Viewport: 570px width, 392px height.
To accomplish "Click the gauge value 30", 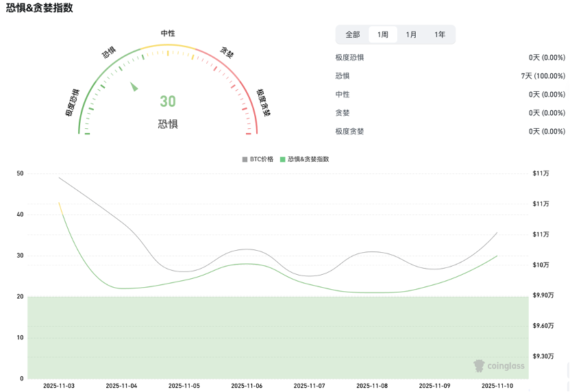I will pyautogui.click(x=168, y=102).
